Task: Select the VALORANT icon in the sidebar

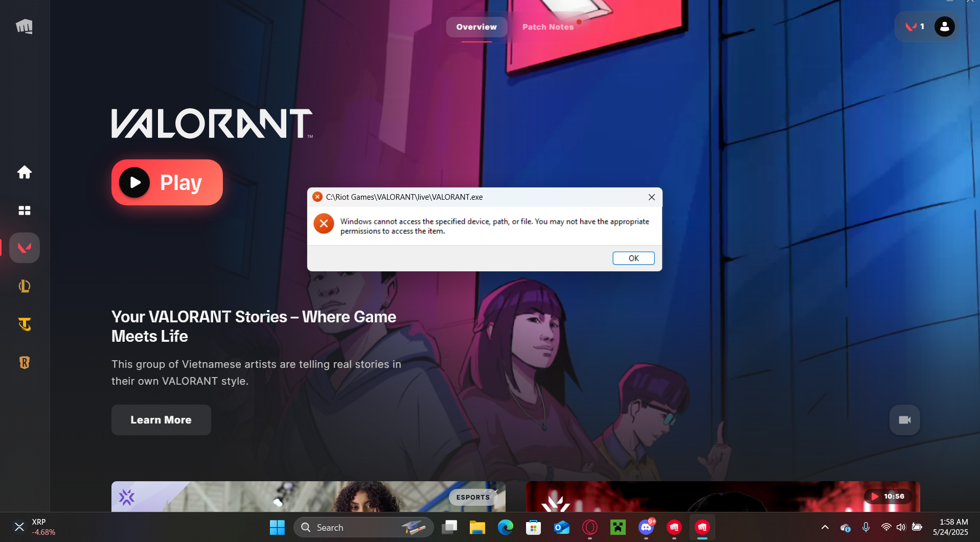Action: [25, 248]
